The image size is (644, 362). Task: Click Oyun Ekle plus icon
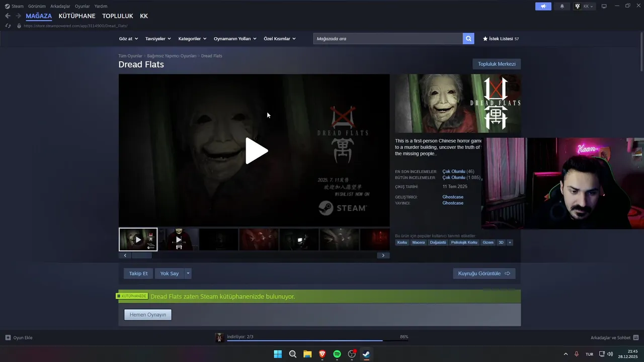[x=8, y=338]
